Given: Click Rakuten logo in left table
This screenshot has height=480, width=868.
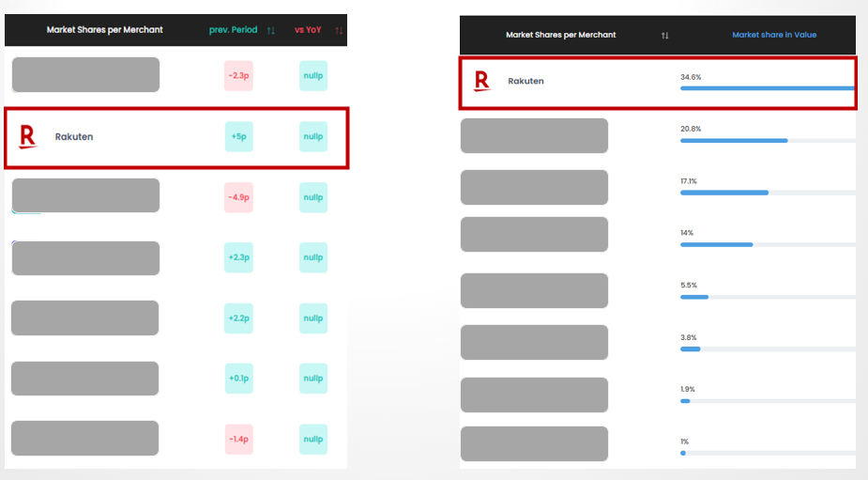Looking at the screenshot, I should click(27, 137).
